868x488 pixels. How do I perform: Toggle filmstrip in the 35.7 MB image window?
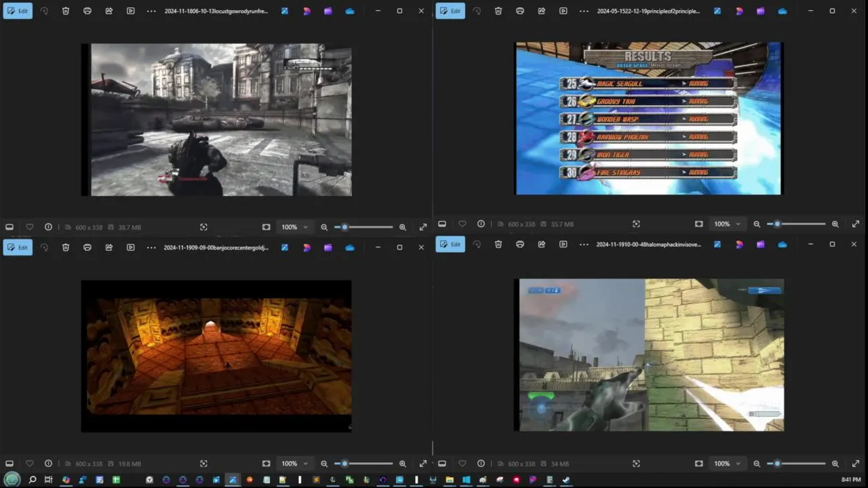(442, 224)
